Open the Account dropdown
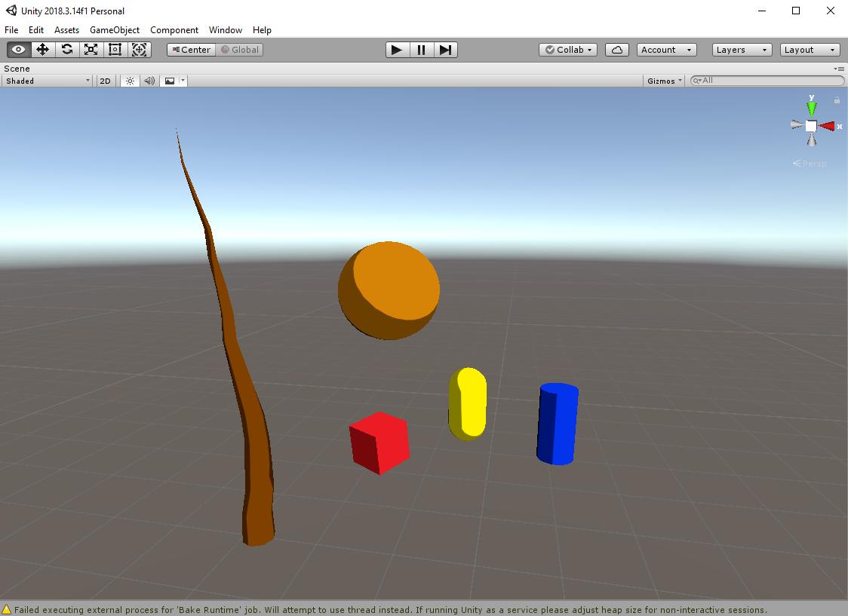848x616 pixels. [x=666, y=50]
